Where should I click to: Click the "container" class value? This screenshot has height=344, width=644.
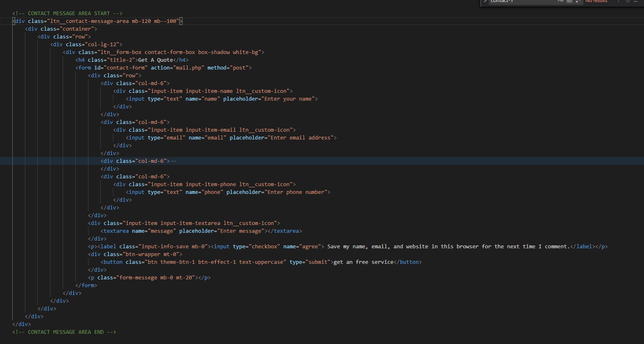[x=77, y=29]
